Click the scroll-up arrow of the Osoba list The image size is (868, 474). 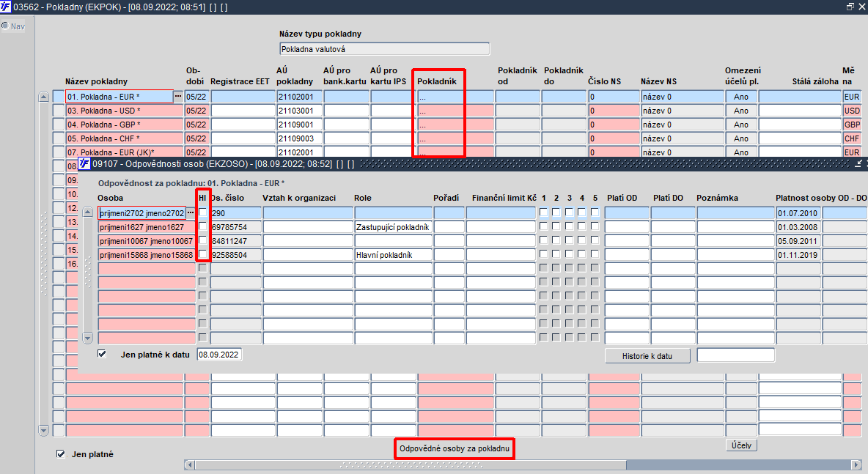pos(87,212)
